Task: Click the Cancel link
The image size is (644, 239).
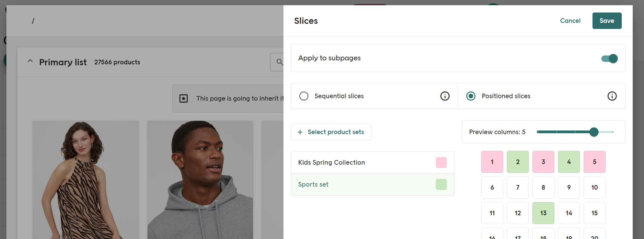Action: (570, 21)
